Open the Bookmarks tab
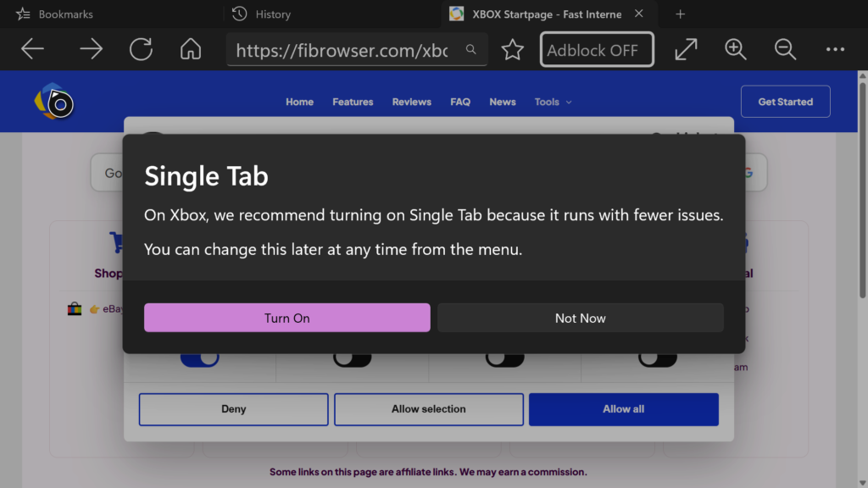The height and width of the screenshot is (488, 868). (x=55, y=14)
